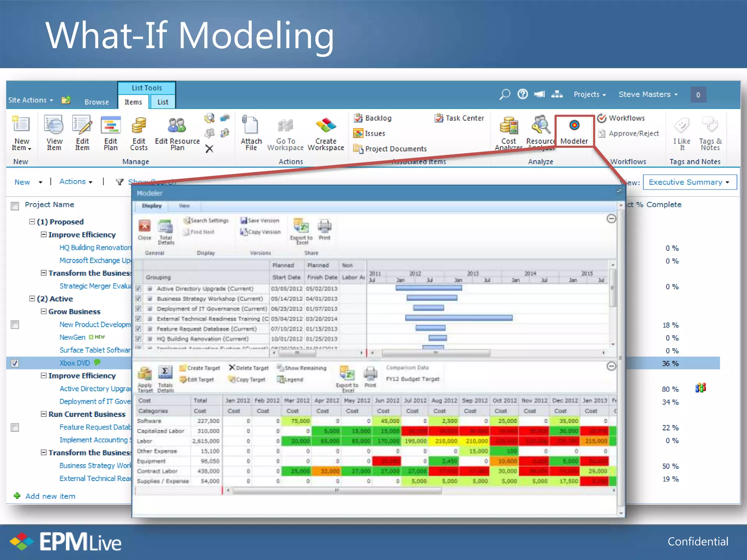Open Edit Plan from the ribbon
The image size is (747, 560).
coord(111,125)
